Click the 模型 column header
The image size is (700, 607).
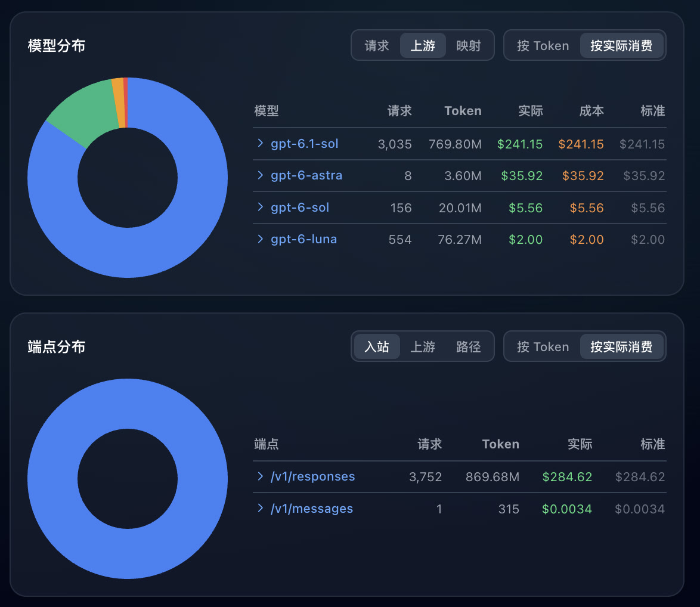(267, 111)
